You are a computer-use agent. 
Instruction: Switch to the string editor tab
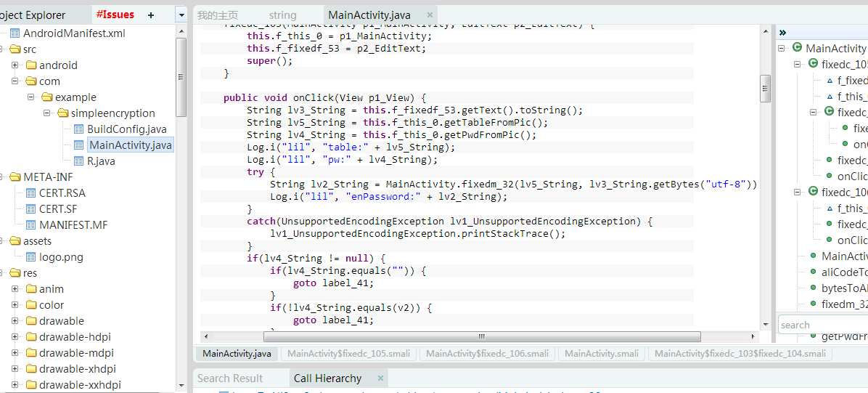[x=282, y=15]
